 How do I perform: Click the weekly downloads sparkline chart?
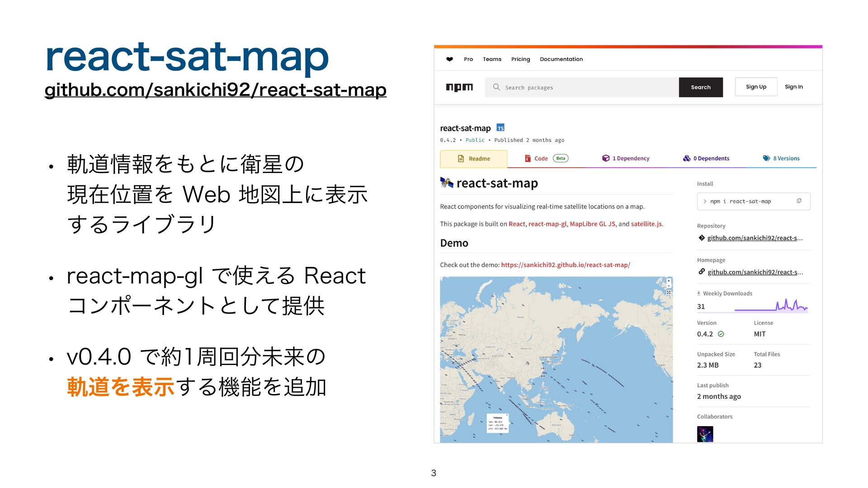pyautogui.click(x=771, y=306)
